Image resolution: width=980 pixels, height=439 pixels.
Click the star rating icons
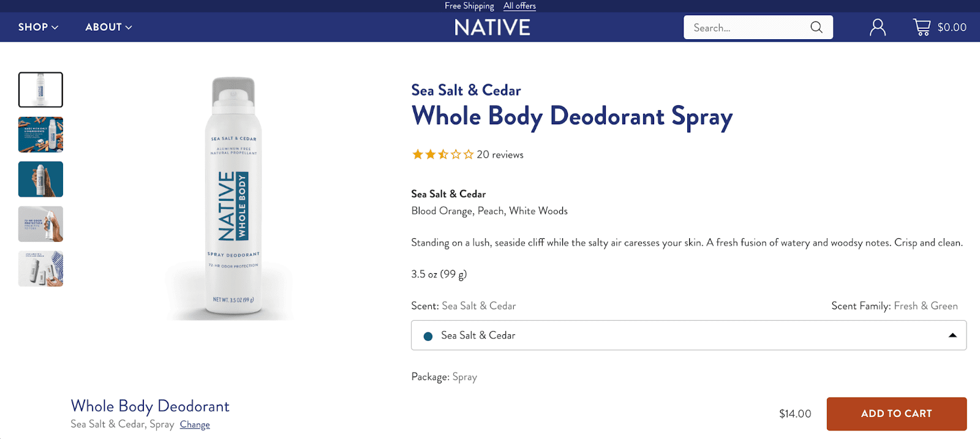(x=442, y=154)
